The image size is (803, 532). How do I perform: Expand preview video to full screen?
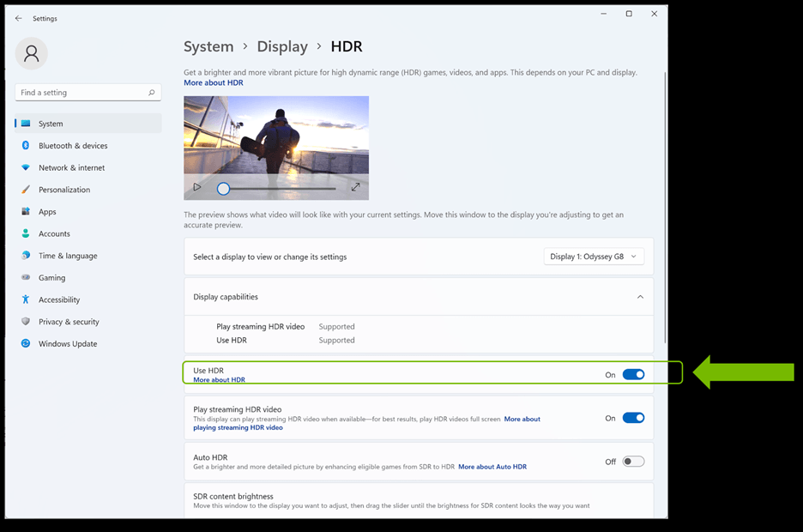pyautogui.click(x=355, y=187)
